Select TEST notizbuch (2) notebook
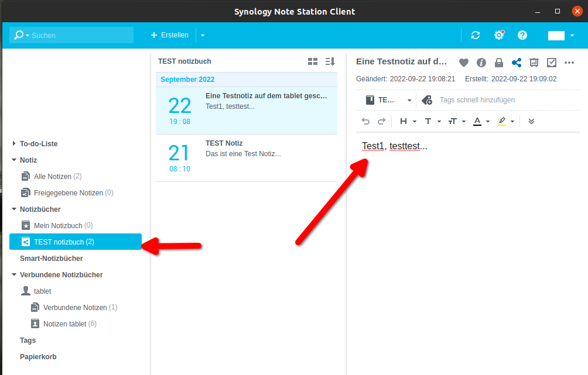The width and height of the screenshot is (588, 375). [x=76, y=242]
